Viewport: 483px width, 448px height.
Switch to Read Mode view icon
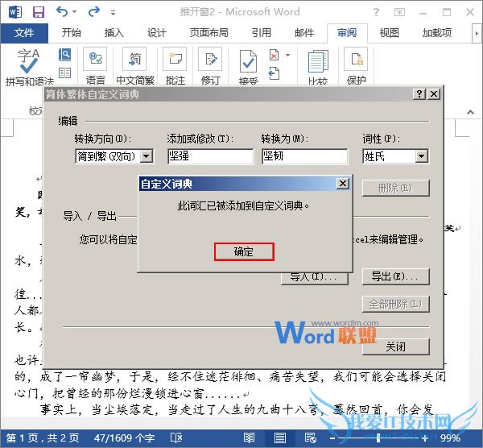pyautogui.click(x=249, y=438)
